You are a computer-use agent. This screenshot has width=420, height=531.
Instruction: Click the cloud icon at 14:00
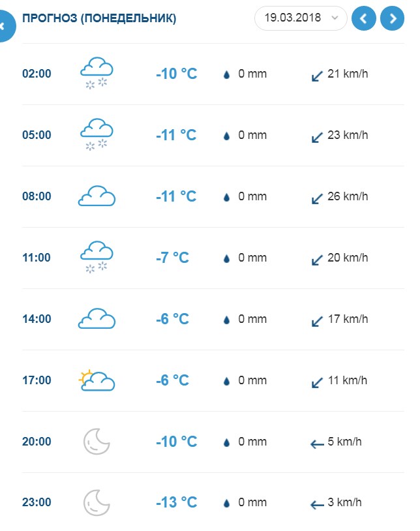(97, 318)
